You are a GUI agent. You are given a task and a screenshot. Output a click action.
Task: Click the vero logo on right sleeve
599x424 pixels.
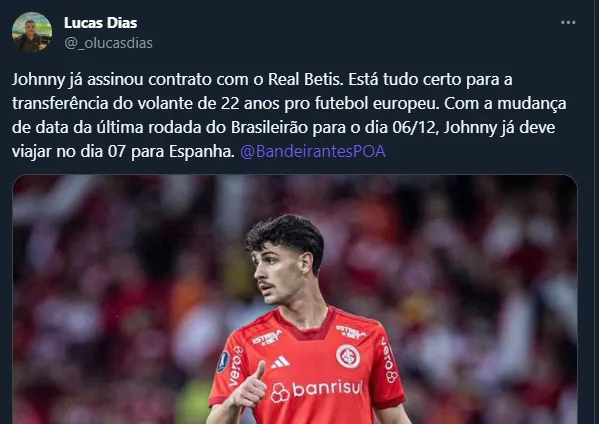pyautogui.click(x=390, y=360)
